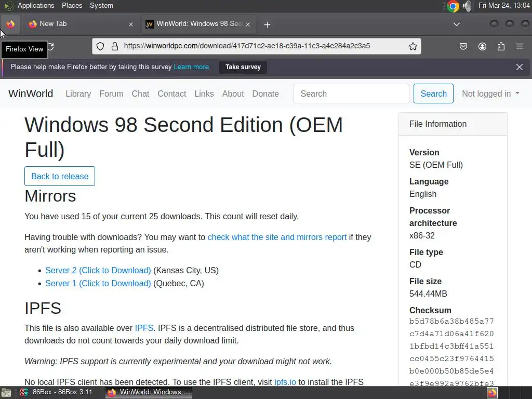532x399 pixels.
Task: Click the Take survey button
Action: pyautogui.click(x=243, y=67)
